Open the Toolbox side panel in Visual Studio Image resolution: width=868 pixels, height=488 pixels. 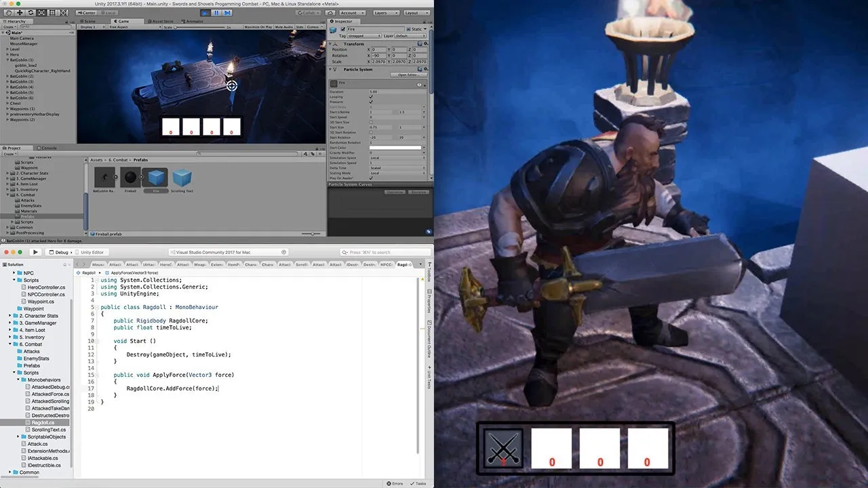429,272
